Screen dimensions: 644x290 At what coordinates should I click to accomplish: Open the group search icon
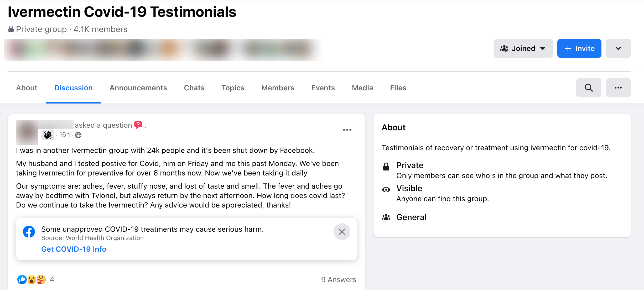[589, 87]
